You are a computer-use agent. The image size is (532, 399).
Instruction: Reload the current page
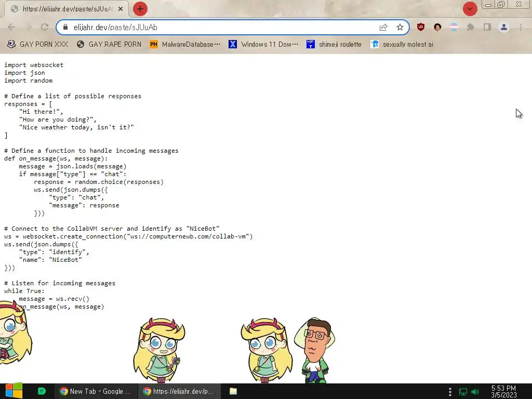click(45, 27)
